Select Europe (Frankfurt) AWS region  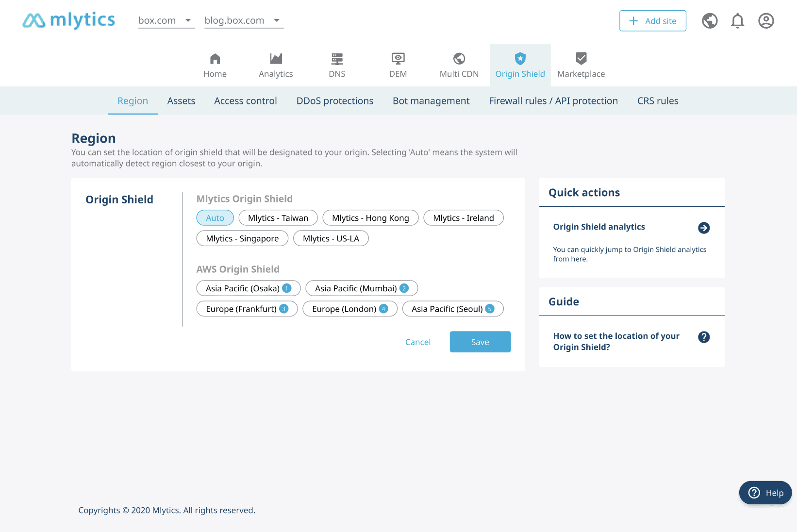[x=247, y=308]
